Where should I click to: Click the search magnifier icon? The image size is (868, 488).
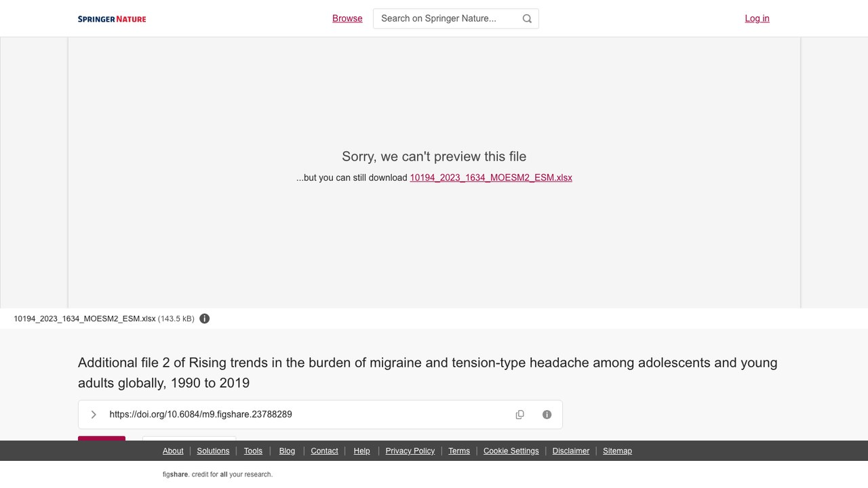527,19
